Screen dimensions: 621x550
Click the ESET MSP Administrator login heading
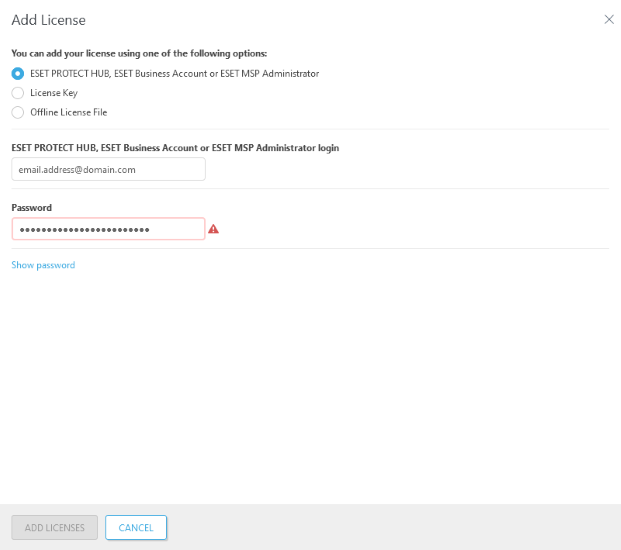175,148
